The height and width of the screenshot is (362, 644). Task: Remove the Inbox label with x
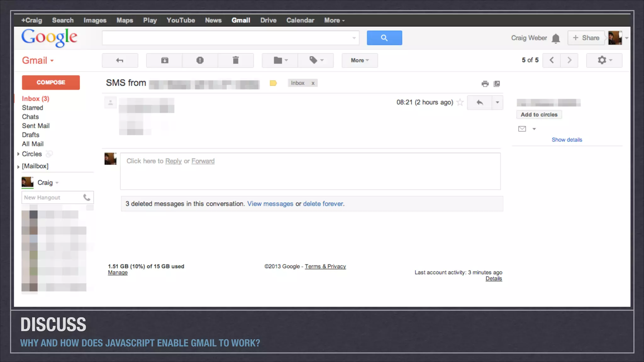coord(313,83)
